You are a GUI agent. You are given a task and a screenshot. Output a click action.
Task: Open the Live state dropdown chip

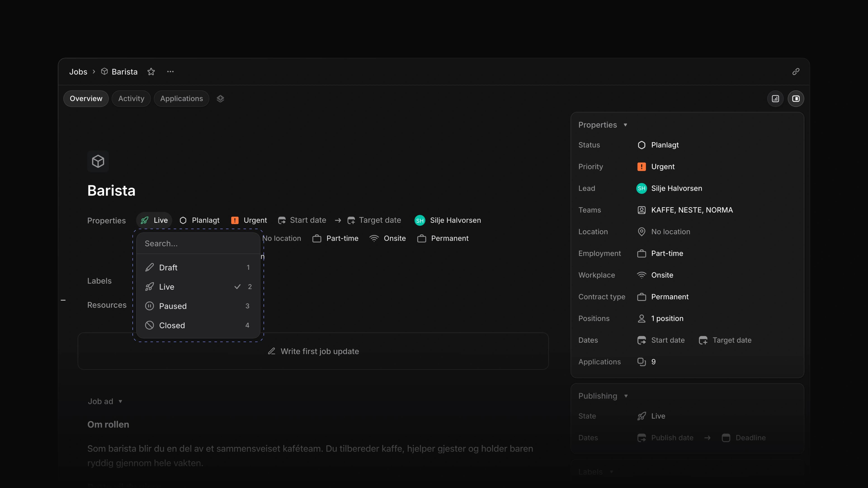154,220
